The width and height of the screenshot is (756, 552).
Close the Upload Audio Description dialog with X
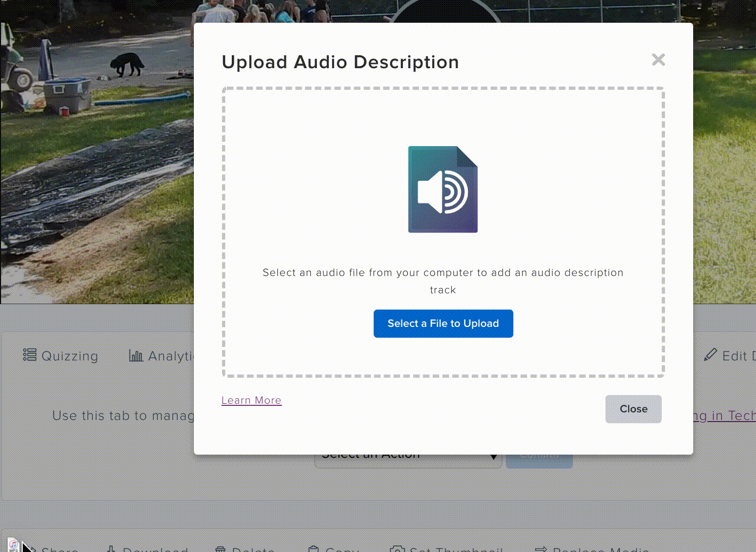click(x=658, y=60)
